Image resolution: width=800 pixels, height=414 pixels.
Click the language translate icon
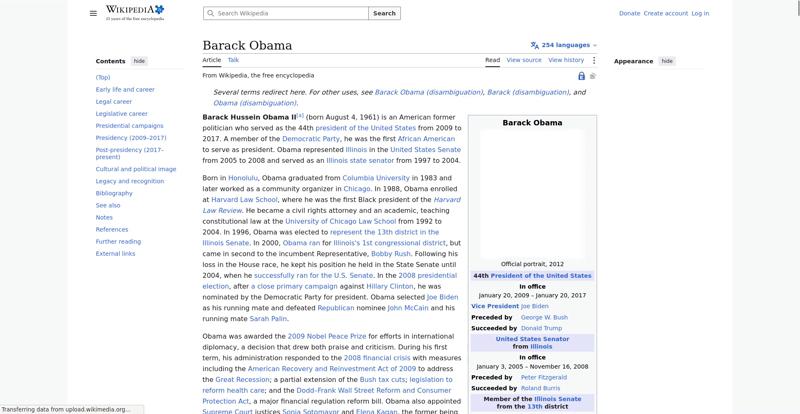pos(534,45)
